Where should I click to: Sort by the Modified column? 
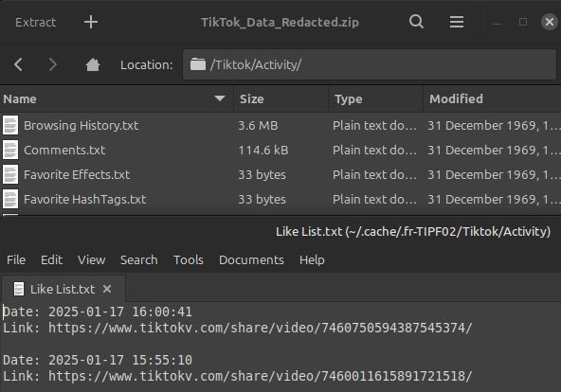coord(492,98)
